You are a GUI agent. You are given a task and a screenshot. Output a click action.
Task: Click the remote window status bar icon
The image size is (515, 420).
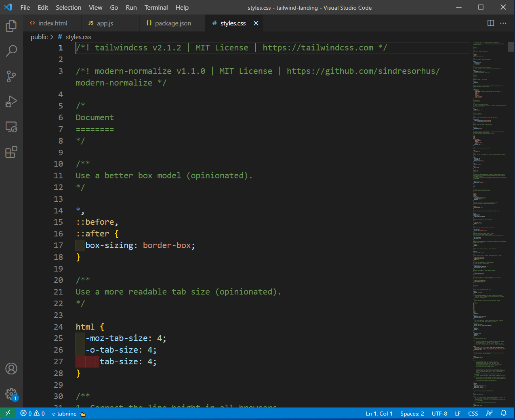click(8, 414)
